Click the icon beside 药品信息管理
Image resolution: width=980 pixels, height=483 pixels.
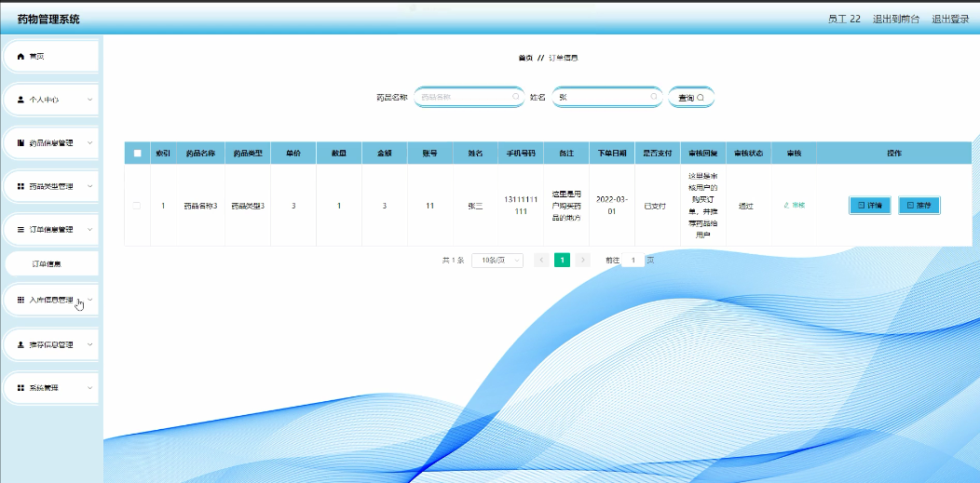[20, 143]
